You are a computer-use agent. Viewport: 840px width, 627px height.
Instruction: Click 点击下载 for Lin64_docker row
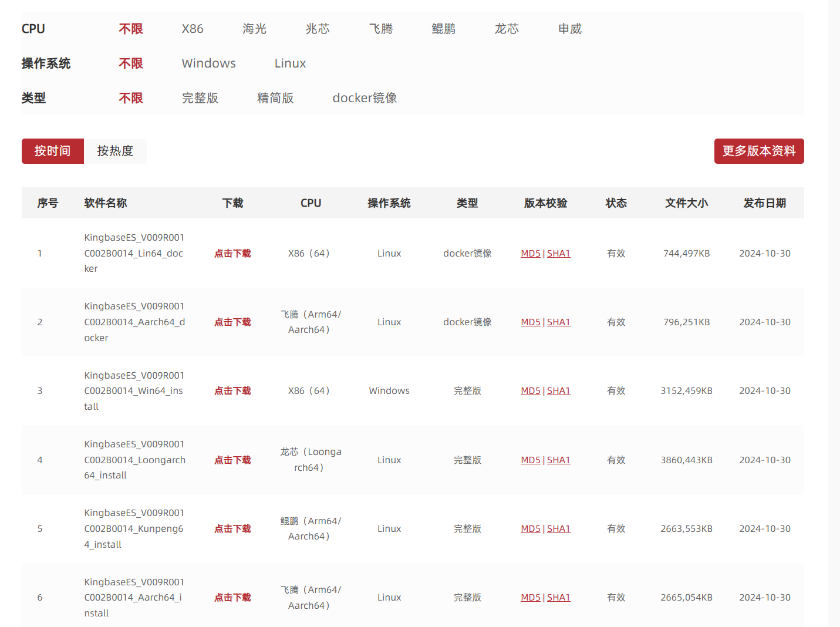point(232,254)
